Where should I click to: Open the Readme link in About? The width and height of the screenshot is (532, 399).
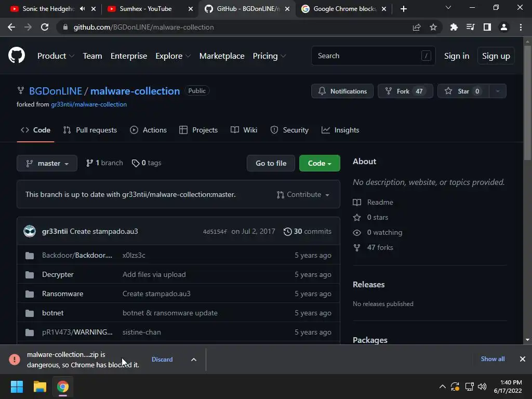(373, 202)
